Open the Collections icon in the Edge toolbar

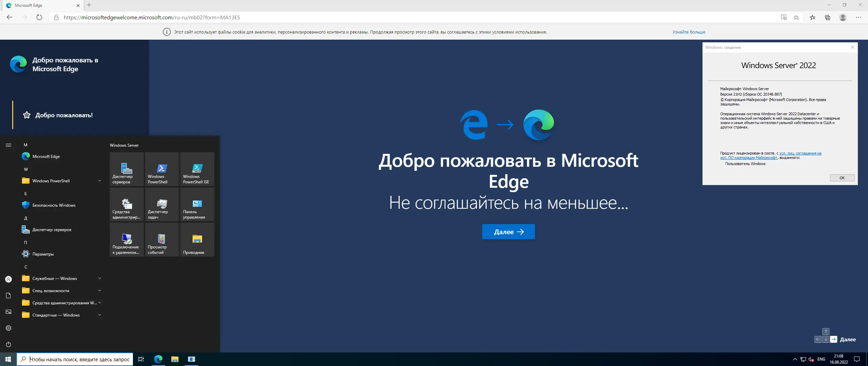point(827,17)
